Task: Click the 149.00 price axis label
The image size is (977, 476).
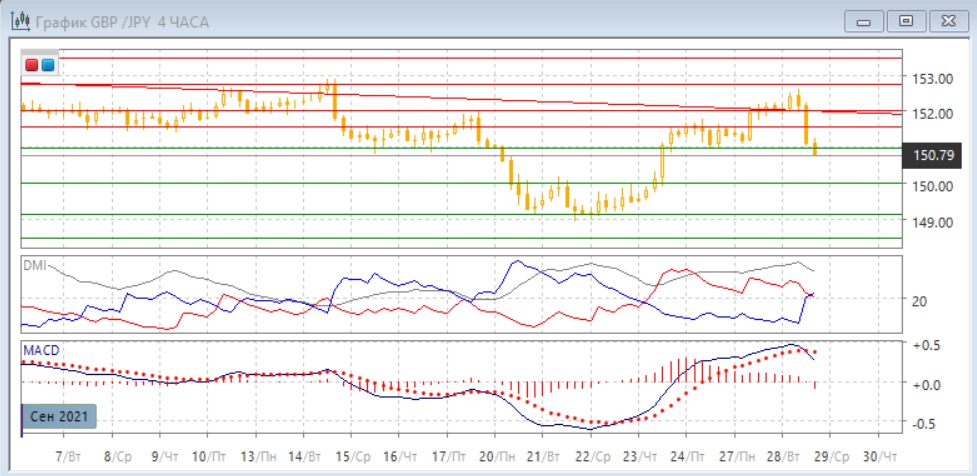Action: 924,222
